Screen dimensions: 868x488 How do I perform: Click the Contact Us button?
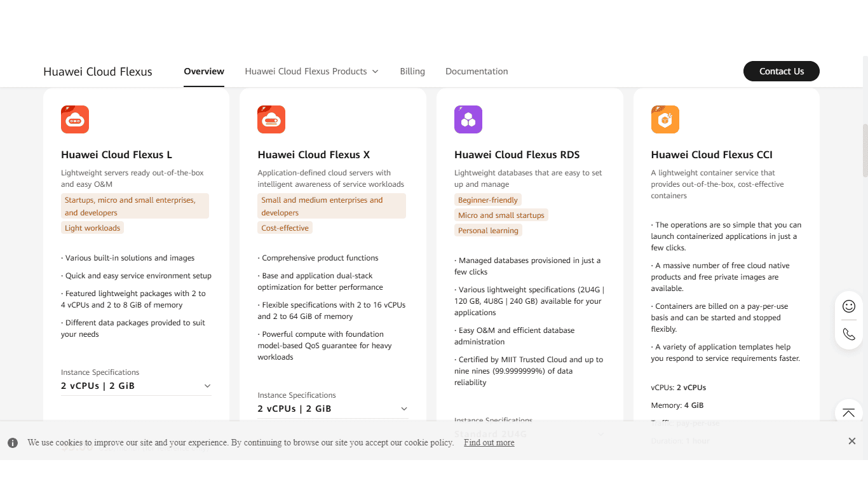pyautogui.click(x=782, y=71)
